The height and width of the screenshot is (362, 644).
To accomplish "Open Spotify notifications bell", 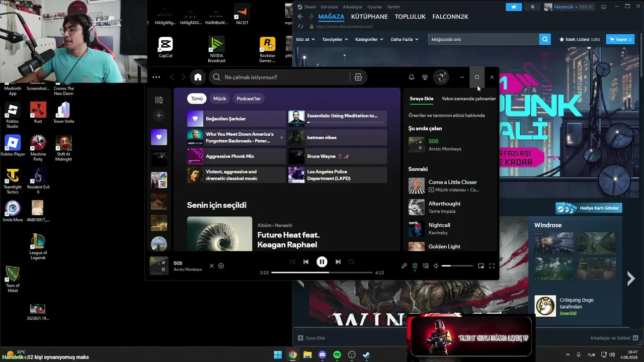I will 411,77.
